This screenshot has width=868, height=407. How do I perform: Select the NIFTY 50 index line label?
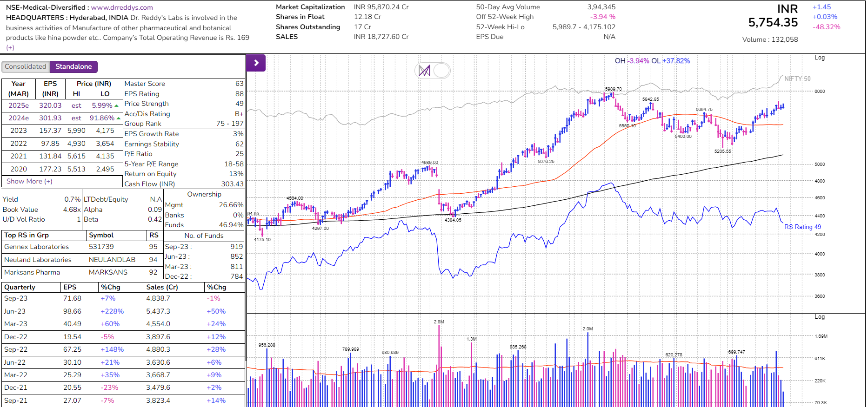(x=797, y=79)
